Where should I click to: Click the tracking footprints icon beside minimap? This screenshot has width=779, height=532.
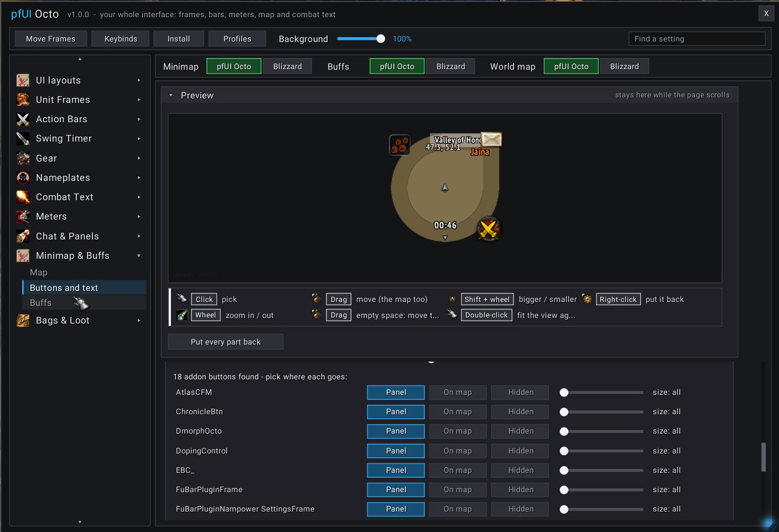tap(399, 145)
